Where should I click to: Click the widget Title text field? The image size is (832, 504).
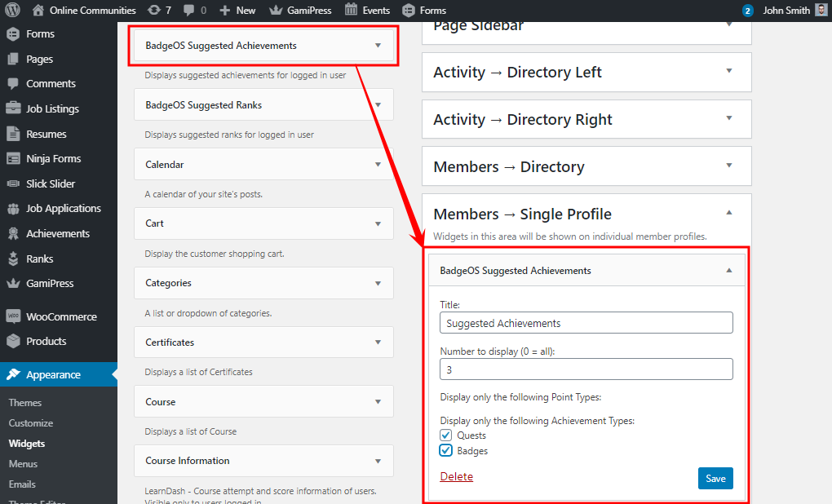(586, 323)
